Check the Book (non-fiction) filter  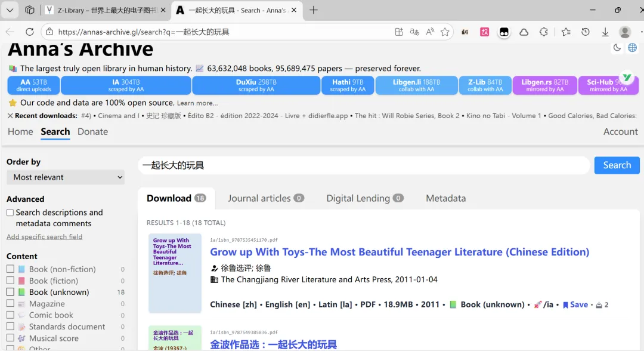(x=10, y=269)
